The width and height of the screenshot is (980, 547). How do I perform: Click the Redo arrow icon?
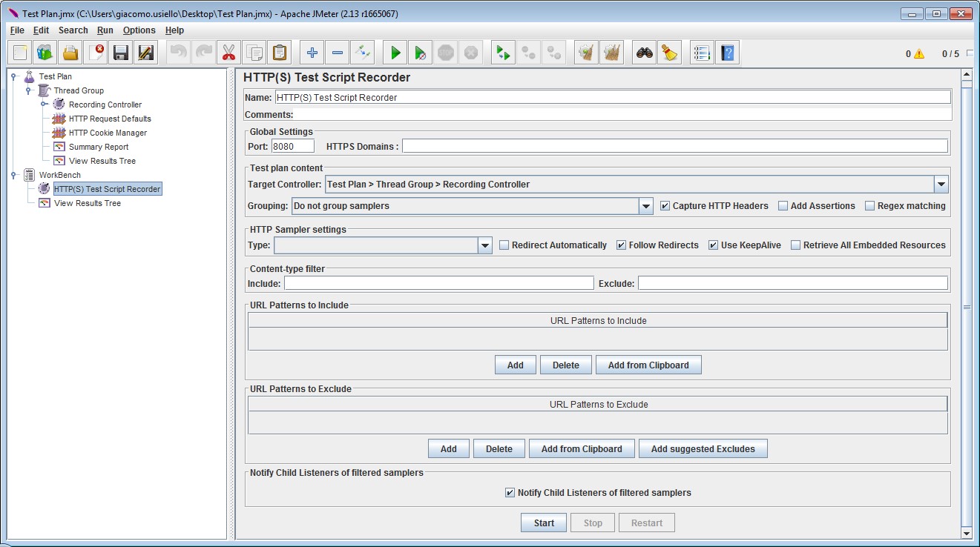203,53
